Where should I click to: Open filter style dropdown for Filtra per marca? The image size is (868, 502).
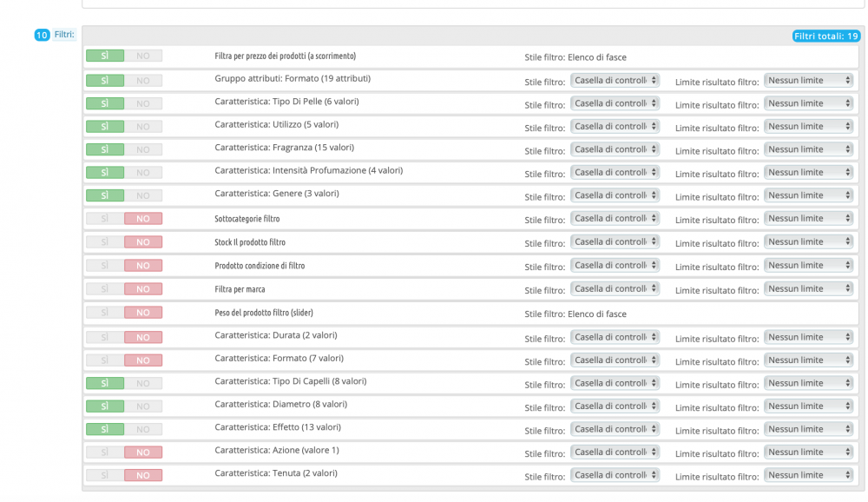point(615,288)
